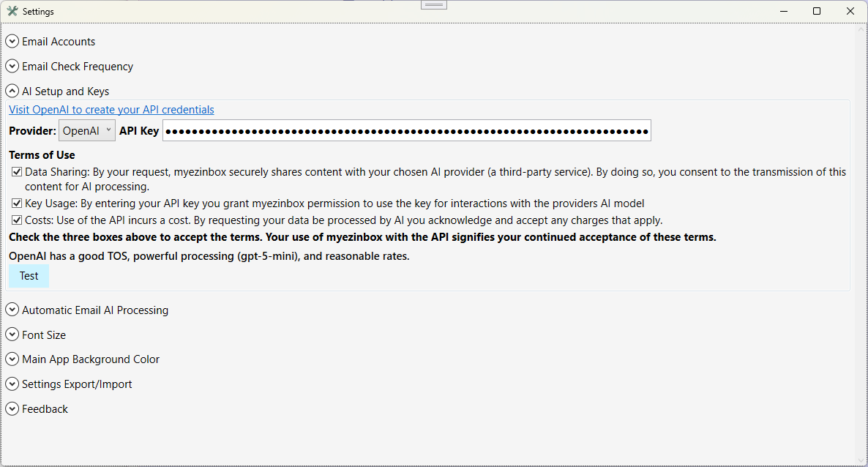The image size is (868, 467).
Task: Expand the Font Size chevron icon
Action: point(12,335)
